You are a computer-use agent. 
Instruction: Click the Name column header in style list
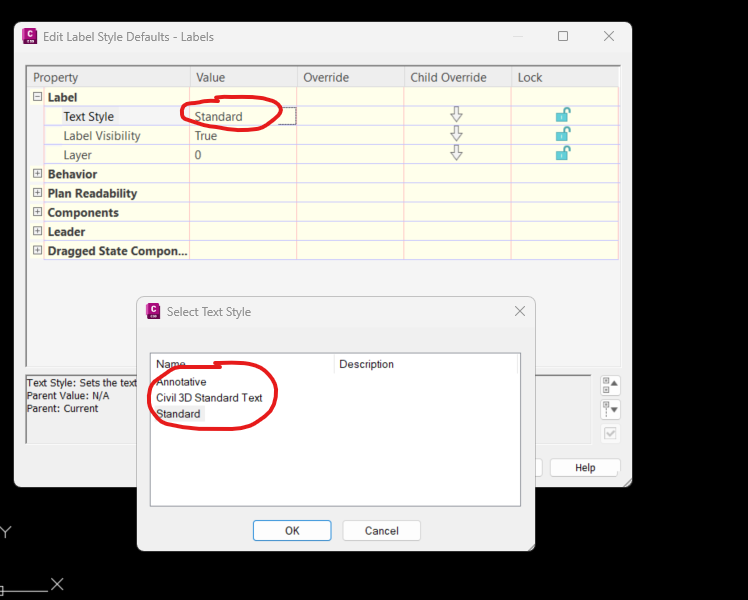[242, 364]
